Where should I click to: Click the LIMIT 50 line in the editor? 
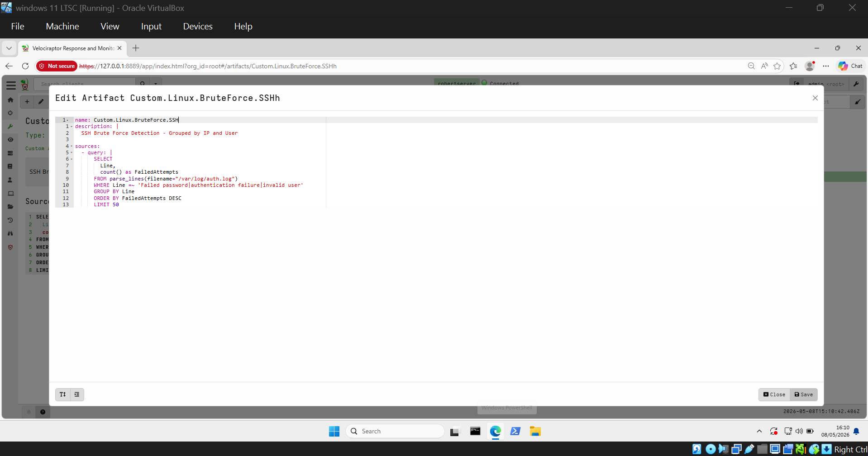pos(106,204)
